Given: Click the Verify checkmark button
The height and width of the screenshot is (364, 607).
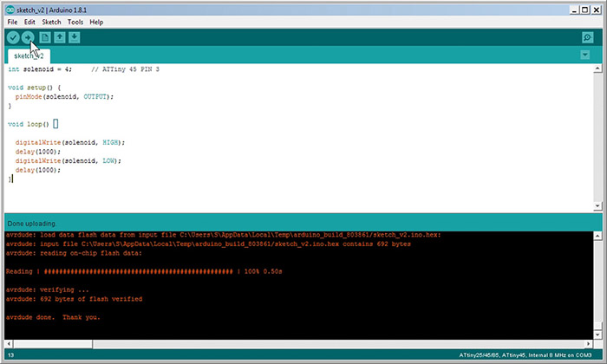Looking at the screenshot, I should (x=13, y=37).
